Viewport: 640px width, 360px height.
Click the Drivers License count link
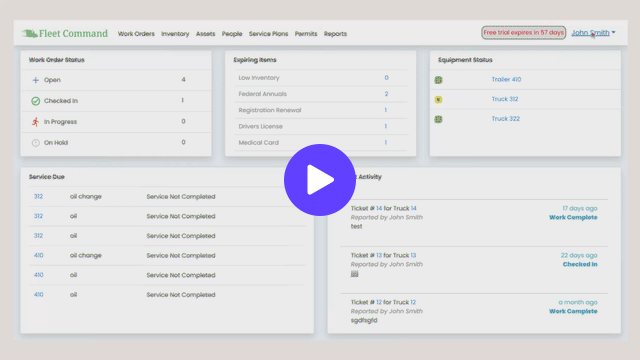[385, 127]
